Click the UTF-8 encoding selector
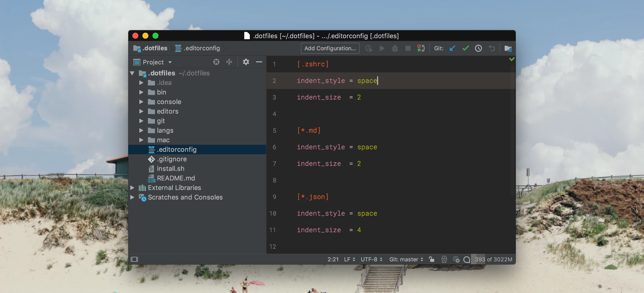This screenshot has height=293, width=644. pyautogui.click(x=371, y=259)
